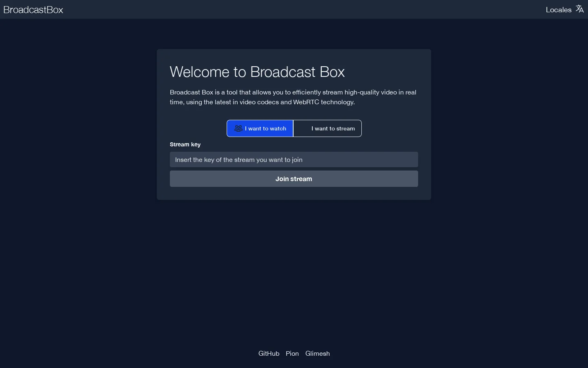
Task: Click the 'Stream key' label
Action: 185,144
